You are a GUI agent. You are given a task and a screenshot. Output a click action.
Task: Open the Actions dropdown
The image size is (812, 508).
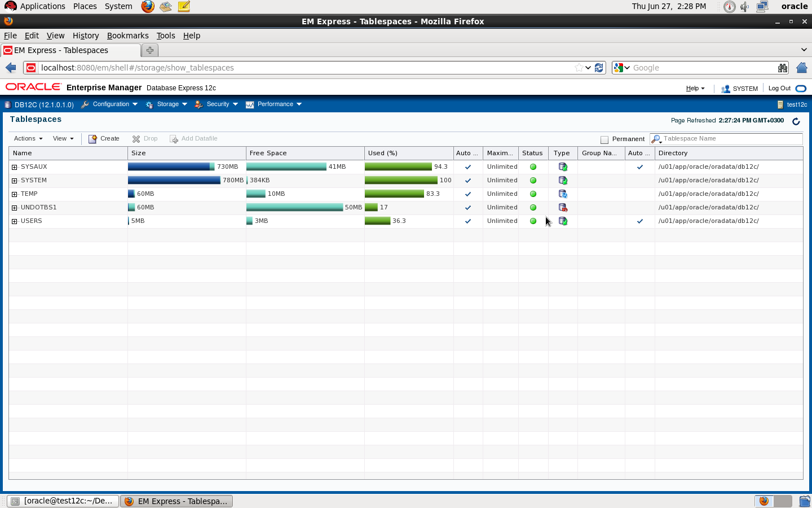click(x=28, y=139)
